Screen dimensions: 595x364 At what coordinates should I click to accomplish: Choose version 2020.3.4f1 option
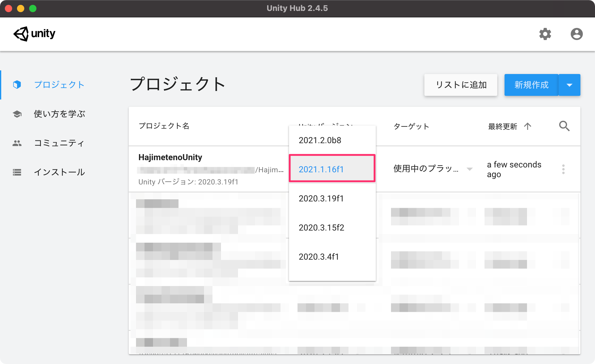332,257
